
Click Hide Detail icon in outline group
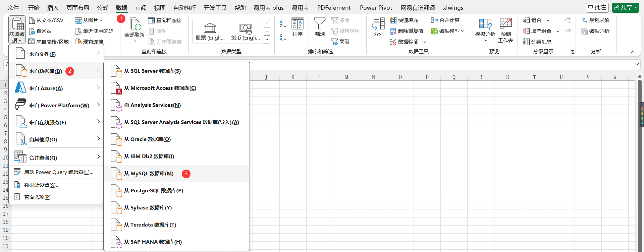pos(568,31)
